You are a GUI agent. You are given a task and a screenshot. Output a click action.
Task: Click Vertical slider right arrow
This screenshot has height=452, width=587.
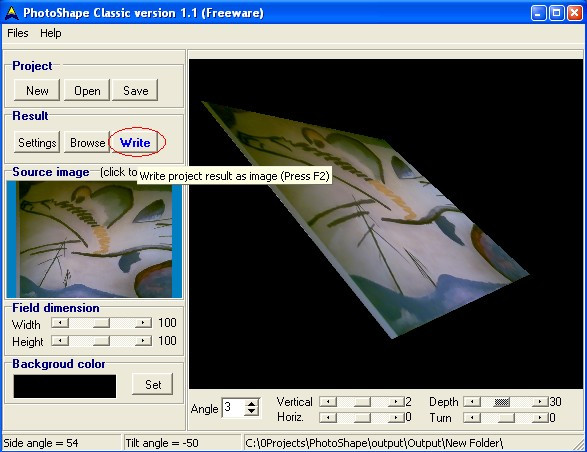[x=396, y=402]
